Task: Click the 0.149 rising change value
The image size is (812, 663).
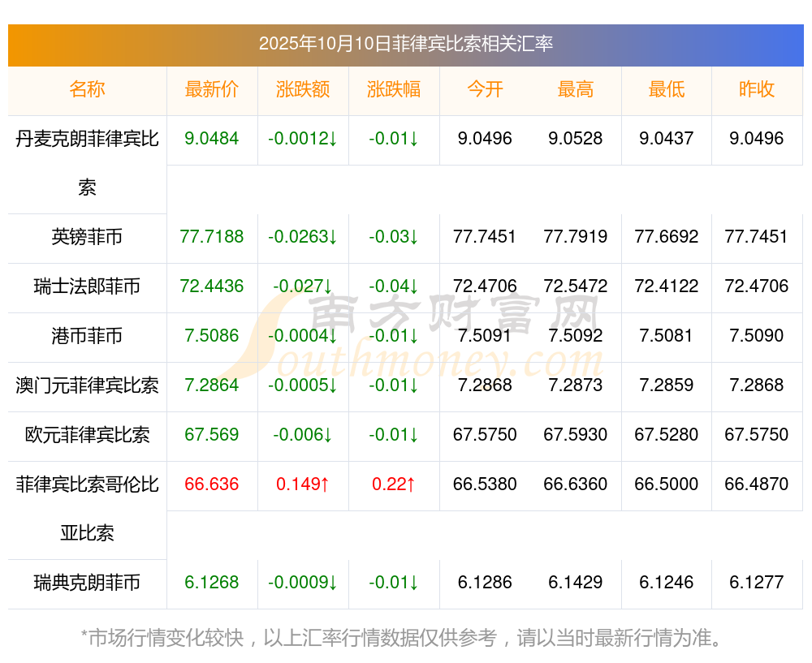Action: [302, 484]
